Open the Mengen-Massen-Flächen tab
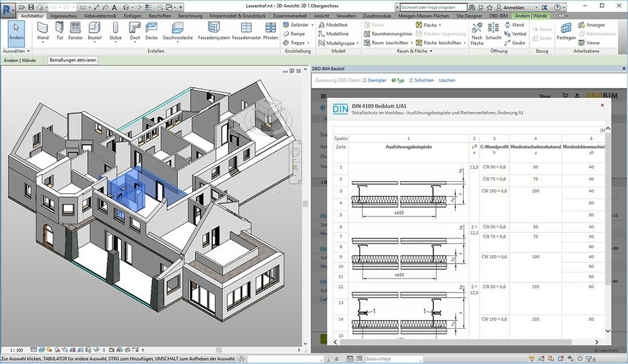This screenshot has height=364, width=628. coord(423,16)
